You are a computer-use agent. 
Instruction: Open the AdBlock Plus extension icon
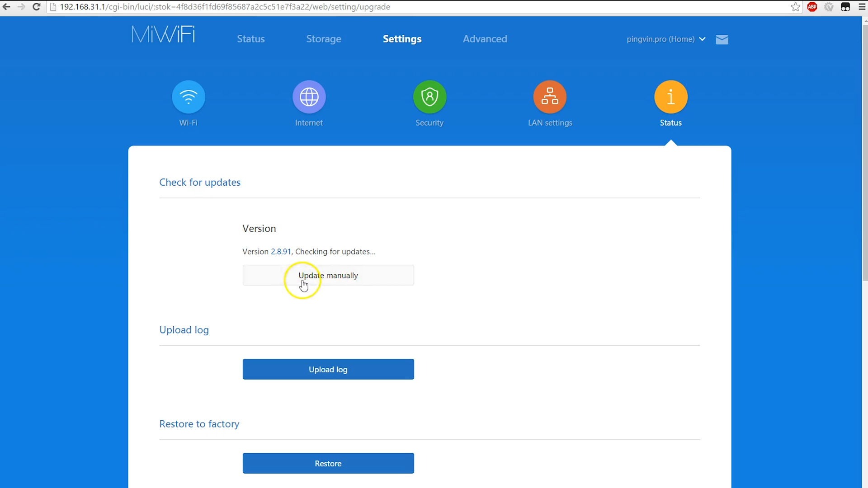(x=812, y=7)
